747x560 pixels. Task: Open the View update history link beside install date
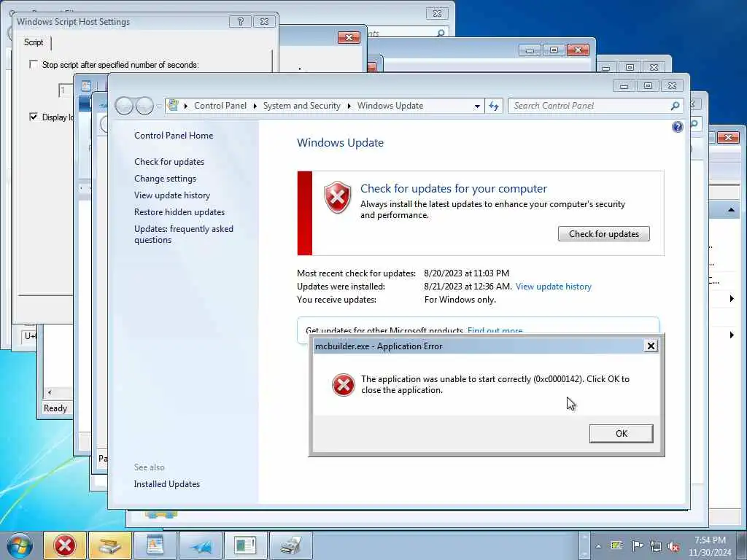(x=553, y=287)
